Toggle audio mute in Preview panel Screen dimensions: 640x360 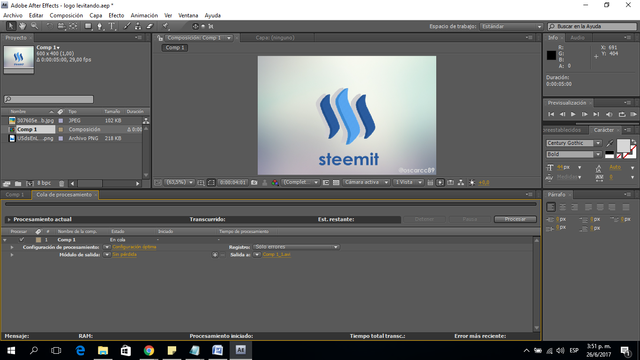tap(609, 114)
